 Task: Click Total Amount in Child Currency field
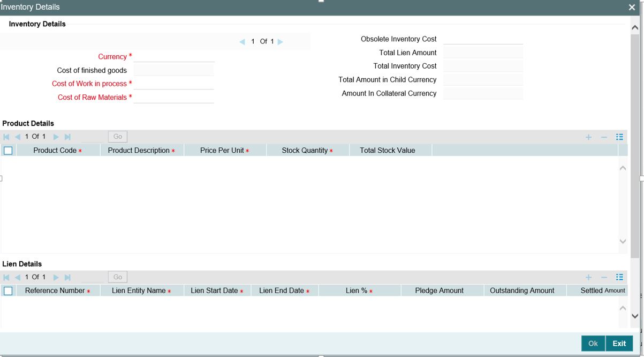point(483,79)
